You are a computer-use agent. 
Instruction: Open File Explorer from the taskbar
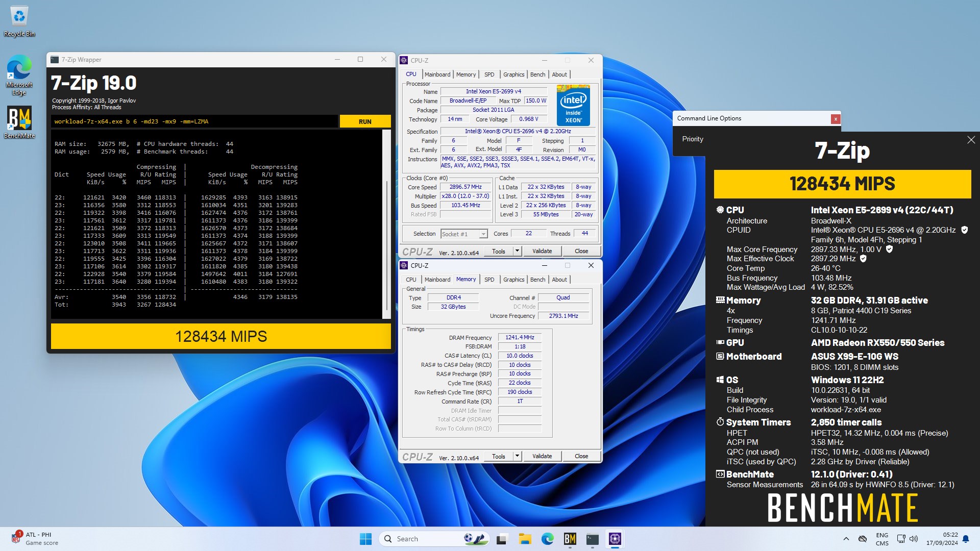(525, 539)
